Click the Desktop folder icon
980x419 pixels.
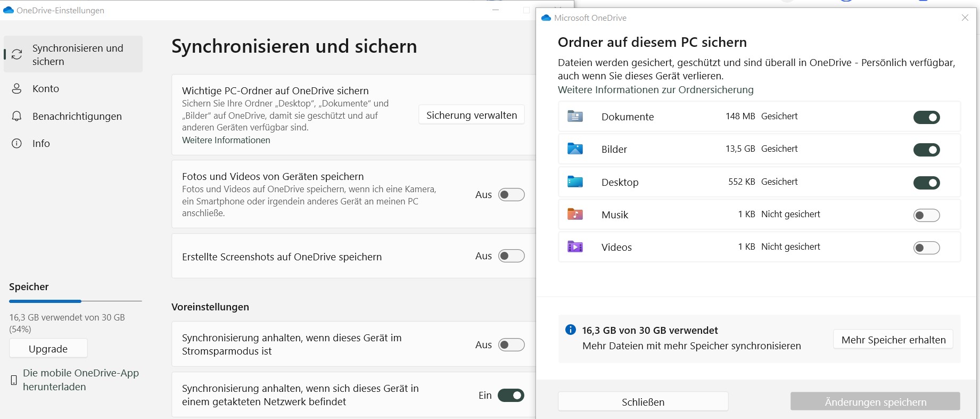575,182
